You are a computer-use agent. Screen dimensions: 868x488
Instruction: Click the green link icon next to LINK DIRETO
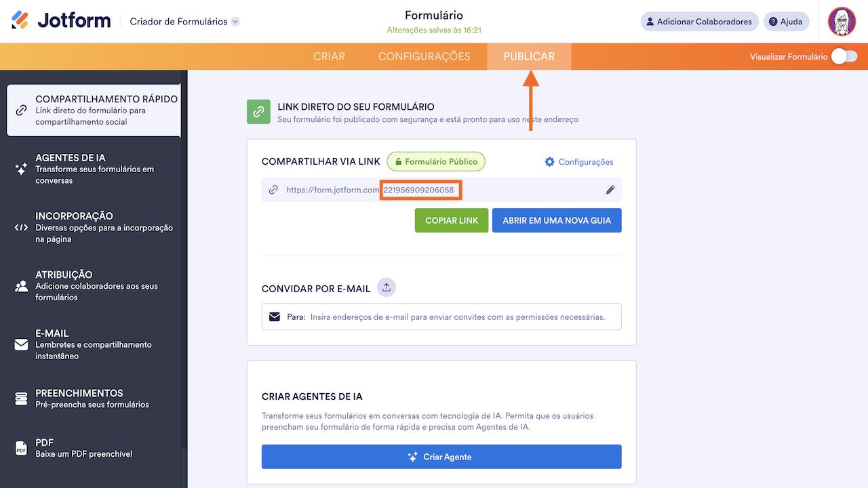click(258, 111)
